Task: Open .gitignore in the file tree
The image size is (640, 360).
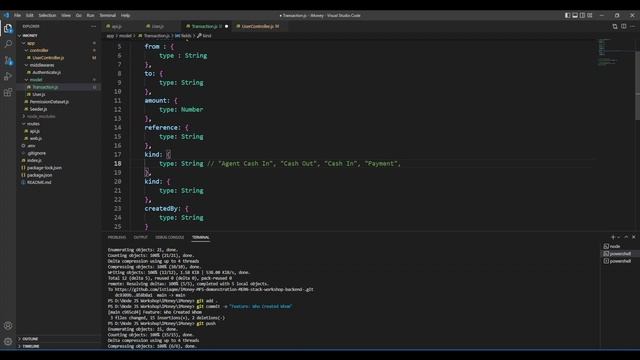Action: [x=36, y=153]
